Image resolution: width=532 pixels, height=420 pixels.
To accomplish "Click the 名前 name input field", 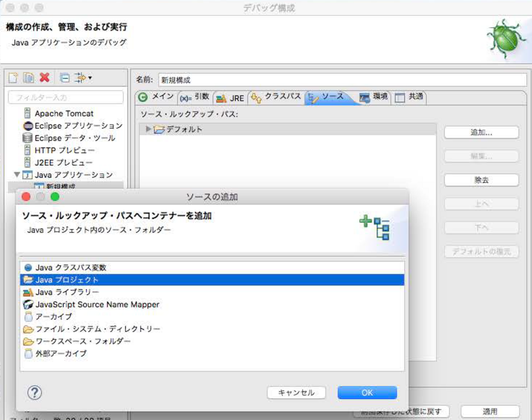I will click(342, 80).
